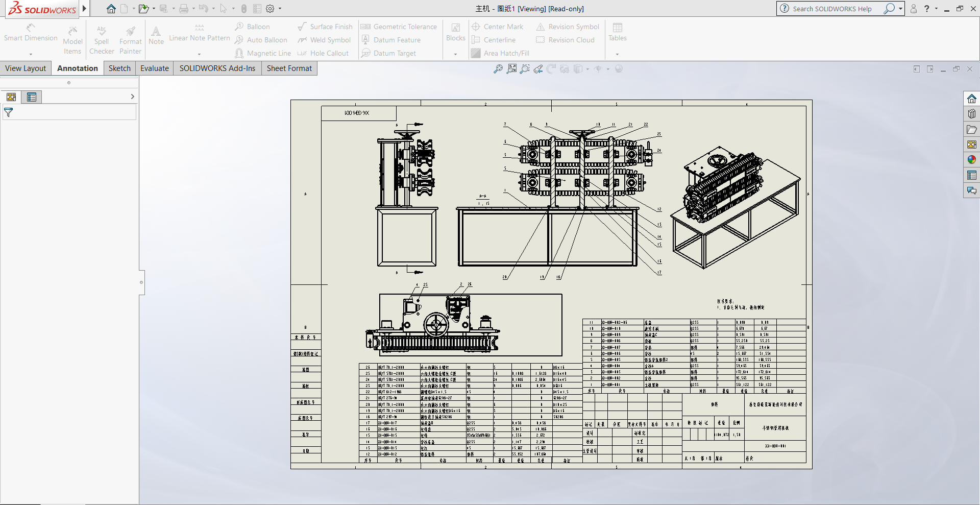This screenshot has width=980, height=505.
Task: Switch to the SOLIDWORKS Add-Ins tab
Action: (217, 68)
